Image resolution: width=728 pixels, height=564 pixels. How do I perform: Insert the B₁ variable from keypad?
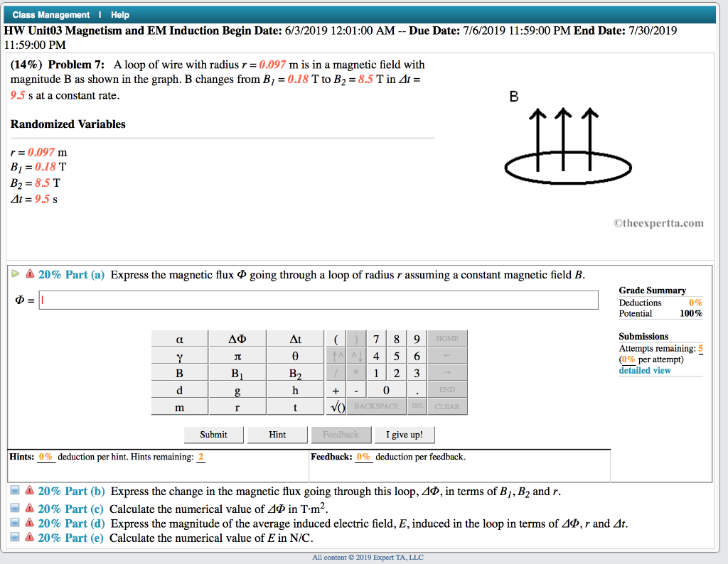237,372
